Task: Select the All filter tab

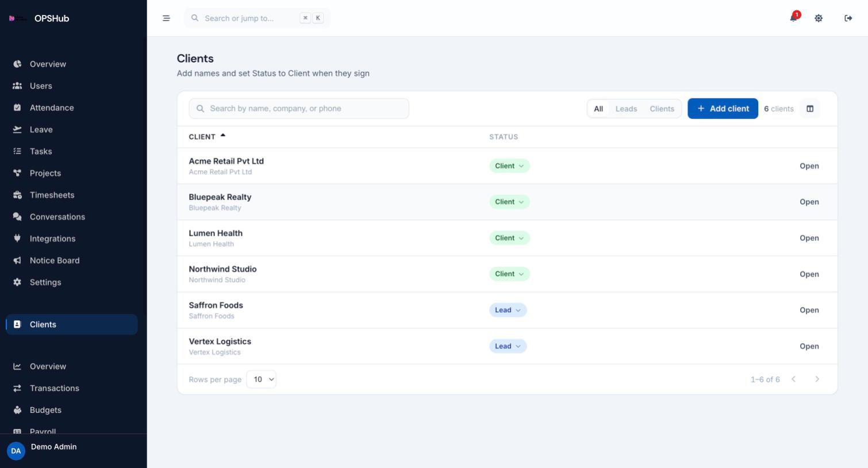Action: 598,109
